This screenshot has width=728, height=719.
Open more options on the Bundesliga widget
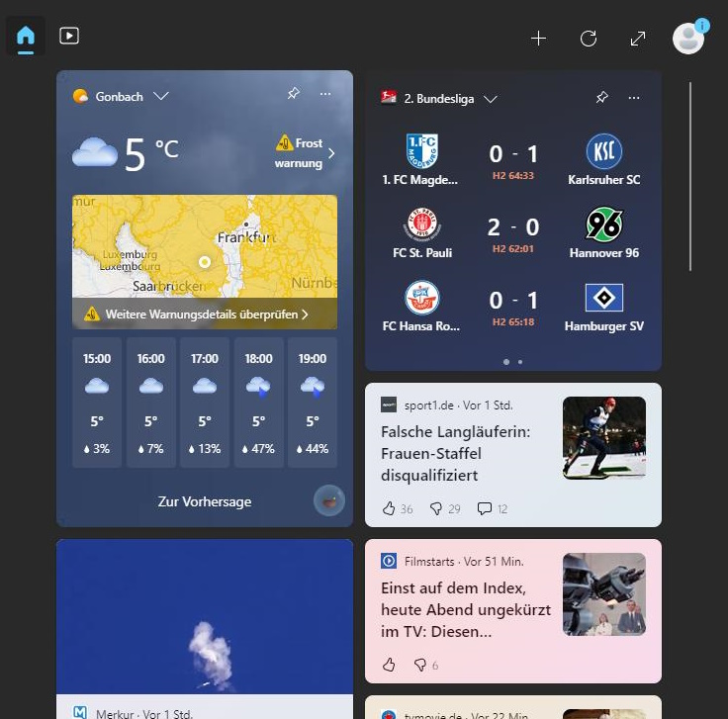click(634, 98)
